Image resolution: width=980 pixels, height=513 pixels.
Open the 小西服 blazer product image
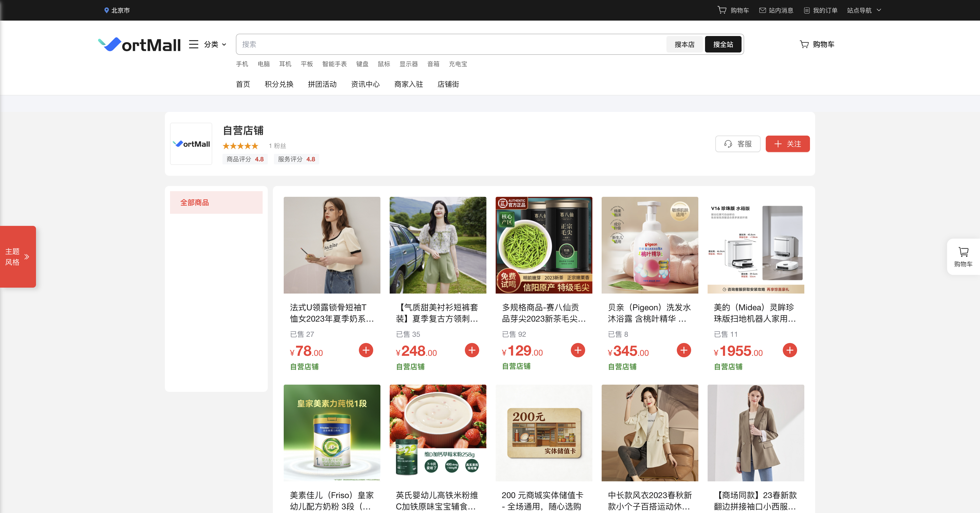pyautogui.click(x=756, y=433)
